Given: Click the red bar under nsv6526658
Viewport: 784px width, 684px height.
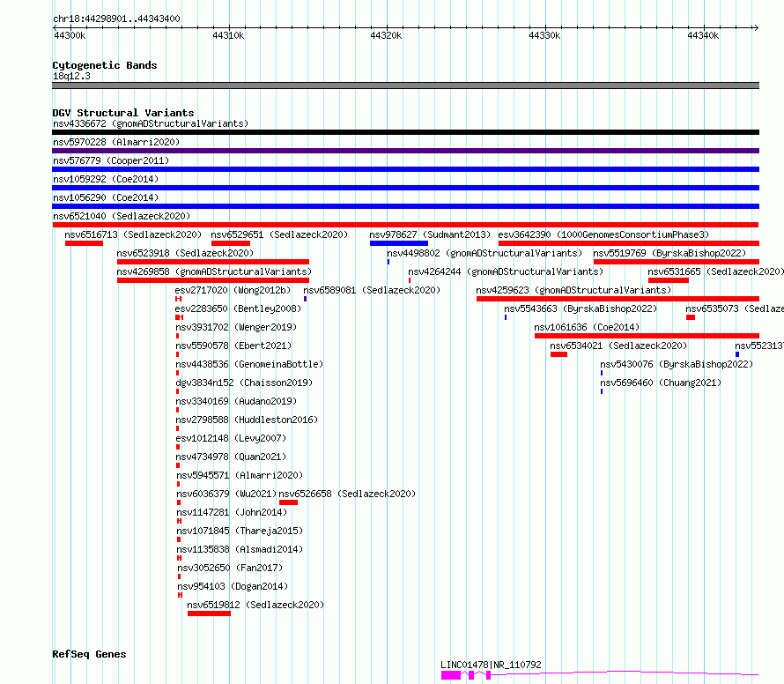Looking at the screenshot, I should coord(289,502).
